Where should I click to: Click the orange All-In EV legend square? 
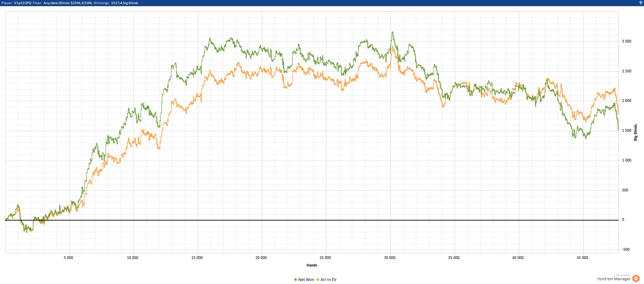pyautogui.click(x=318, y=280)
